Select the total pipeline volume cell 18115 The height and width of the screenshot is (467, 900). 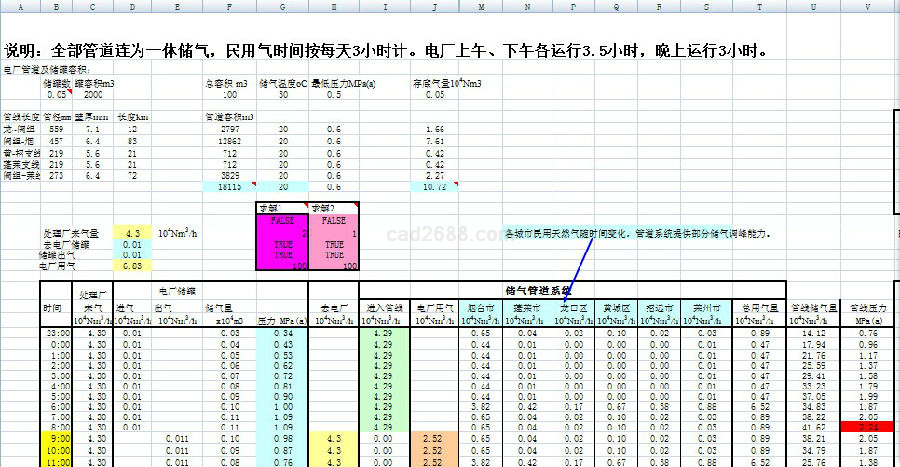point(228,186)
